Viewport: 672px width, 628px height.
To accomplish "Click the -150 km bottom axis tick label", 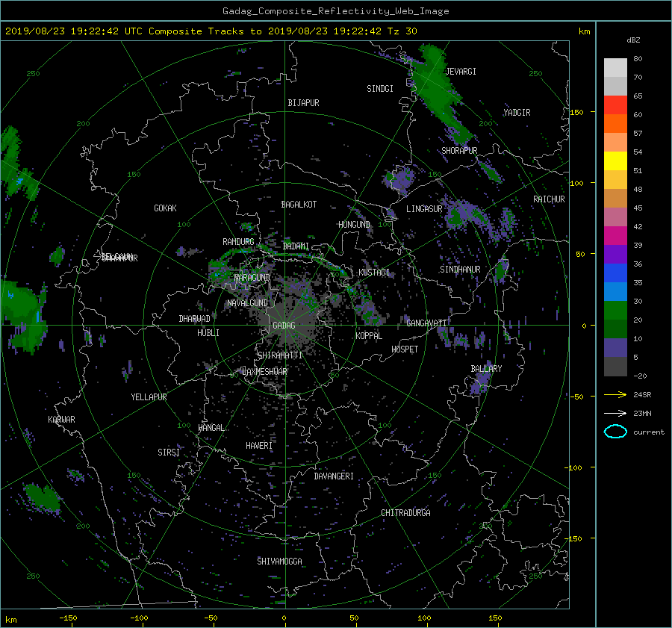I will click(x=68, y=618).
